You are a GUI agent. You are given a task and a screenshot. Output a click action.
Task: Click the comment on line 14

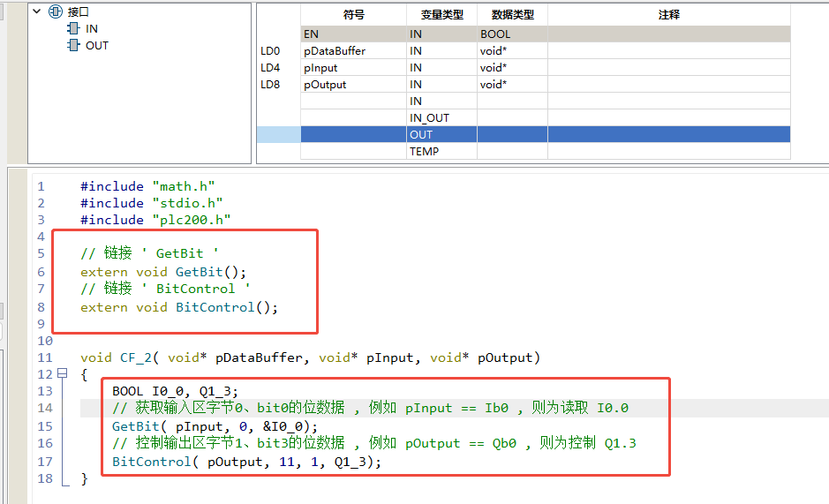point(370,408)
